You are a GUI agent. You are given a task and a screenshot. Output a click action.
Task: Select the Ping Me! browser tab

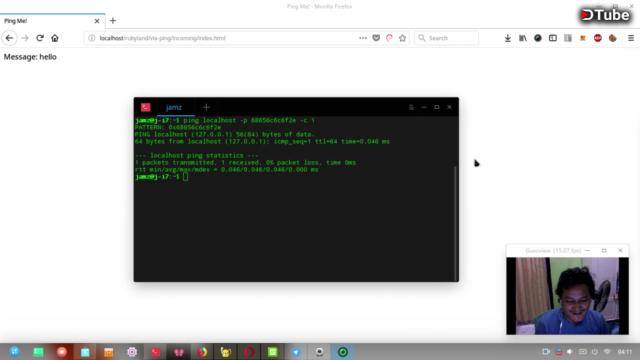[52, 21]
